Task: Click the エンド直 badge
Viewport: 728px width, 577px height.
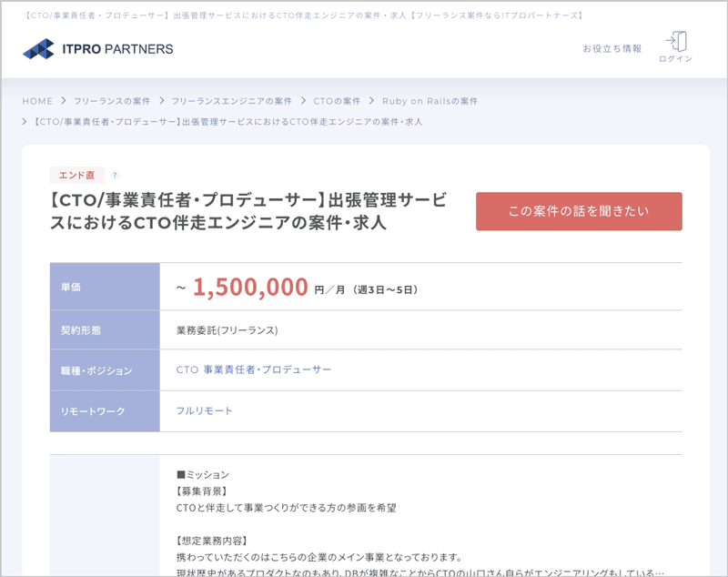Action: coord(75,175)
